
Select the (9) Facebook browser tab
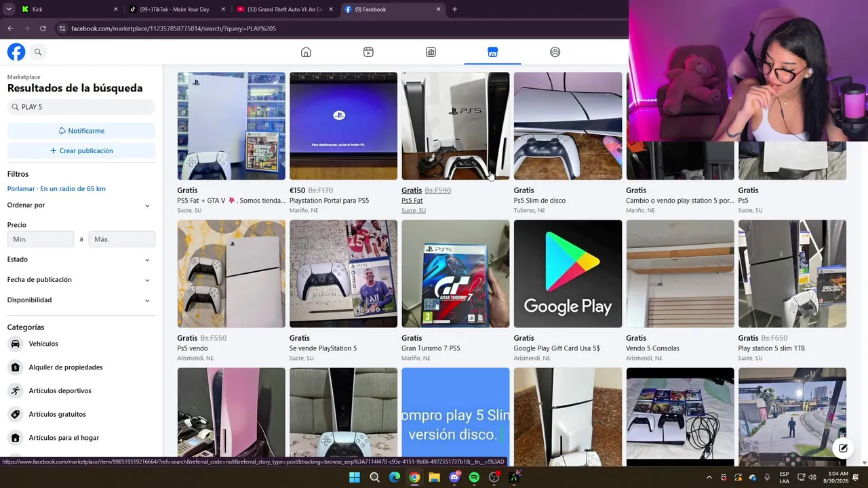pyautogui.click(x=393, y=9)
